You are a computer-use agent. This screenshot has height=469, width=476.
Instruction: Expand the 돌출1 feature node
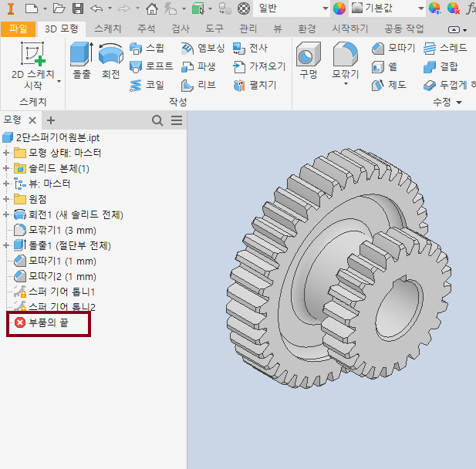point(5,245)
